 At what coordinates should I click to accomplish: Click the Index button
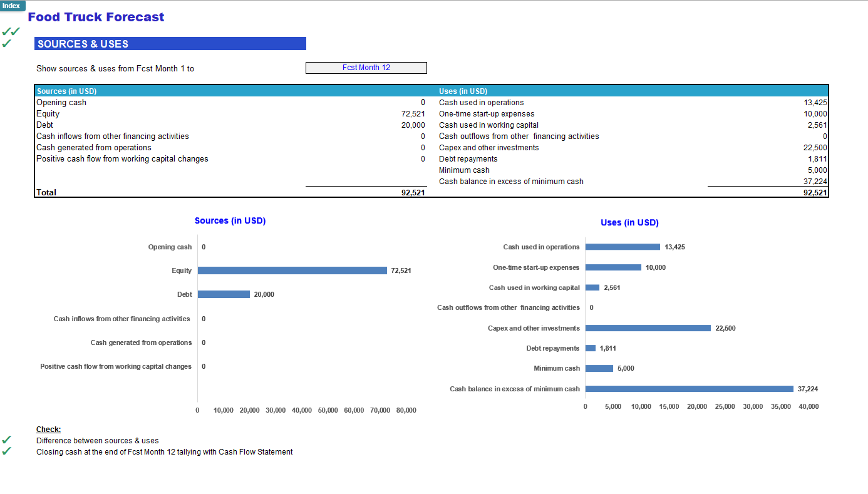(x=12, y=6)
